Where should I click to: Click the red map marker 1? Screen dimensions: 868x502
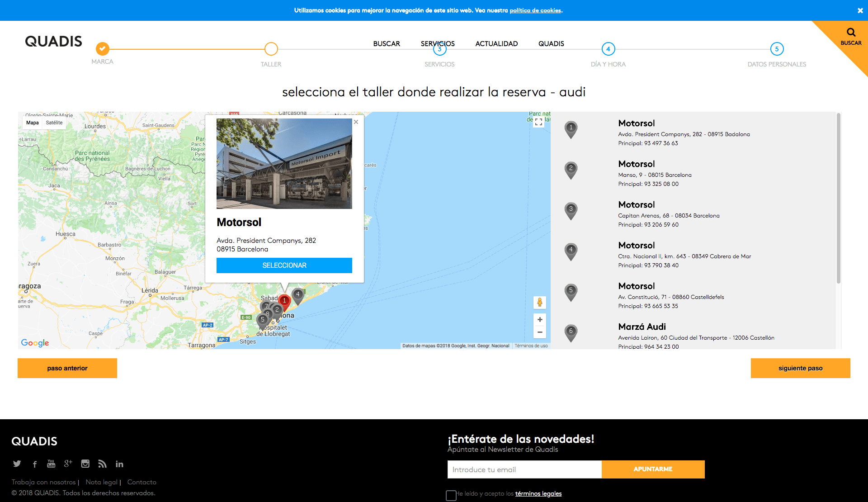(284, 302)
